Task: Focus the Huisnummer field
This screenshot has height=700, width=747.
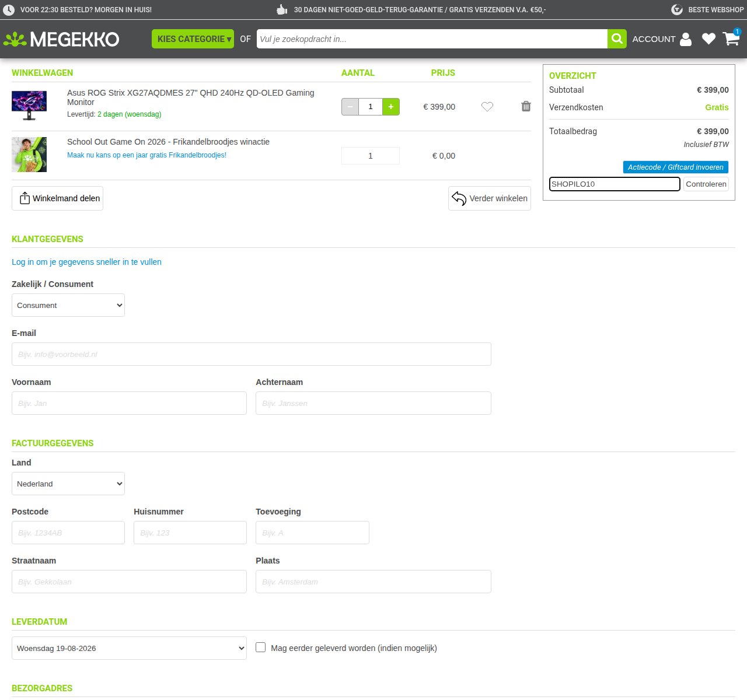Action: tap(190, 533)
